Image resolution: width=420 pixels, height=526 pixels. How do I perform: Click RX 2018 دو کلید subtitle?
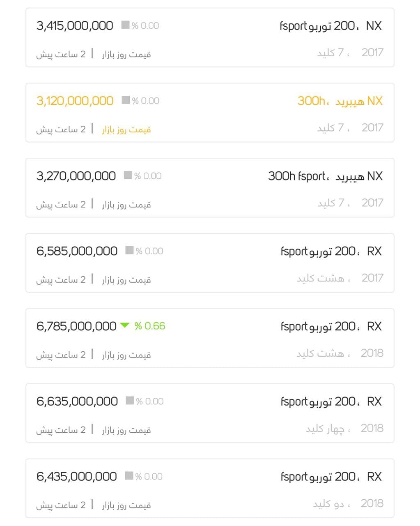coord(348,504)
